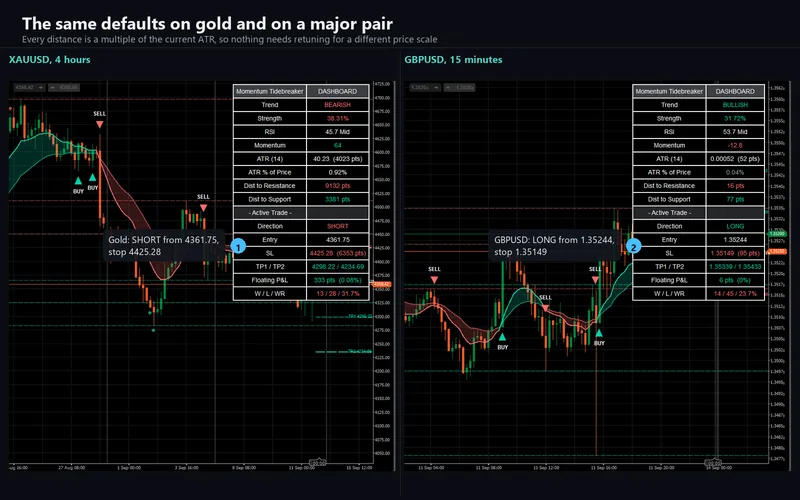Screen dimensions: 800x500
Task: Click the Floating P&L value '6 pts (0%)'
Action: tap(735, 280)
